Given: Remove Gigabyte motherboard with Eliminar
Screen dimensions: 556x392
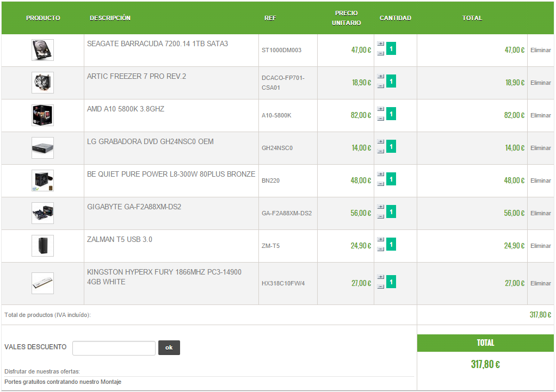Looking at the screenshot, I should [540, 213].
